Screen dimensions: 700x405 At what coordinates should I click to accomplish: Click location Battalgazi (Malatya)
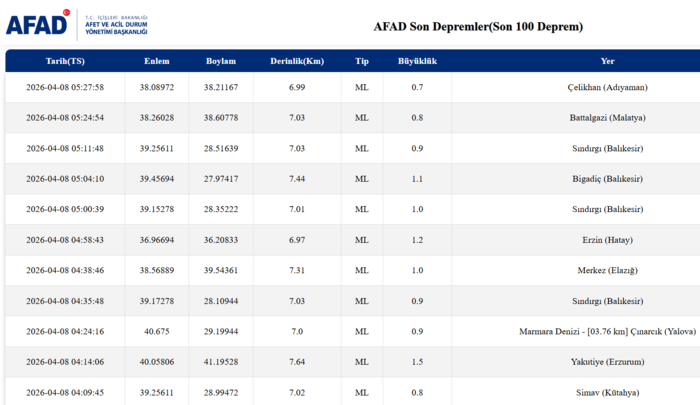608,118
